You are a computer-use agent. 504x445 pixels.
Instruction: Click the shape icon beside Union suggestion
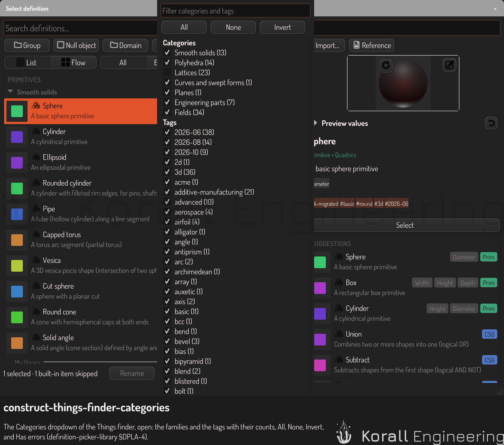(339, 334)
